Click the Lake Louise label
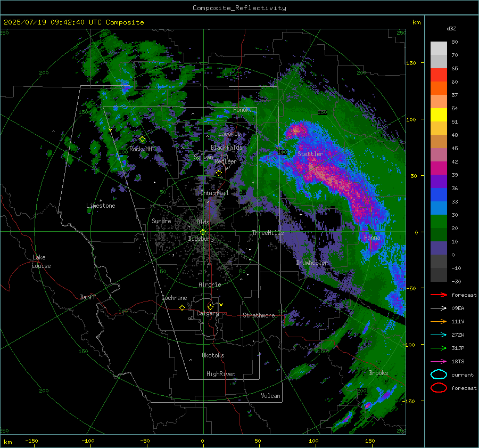This screenshot has height=448, width=479. (41, 262)
